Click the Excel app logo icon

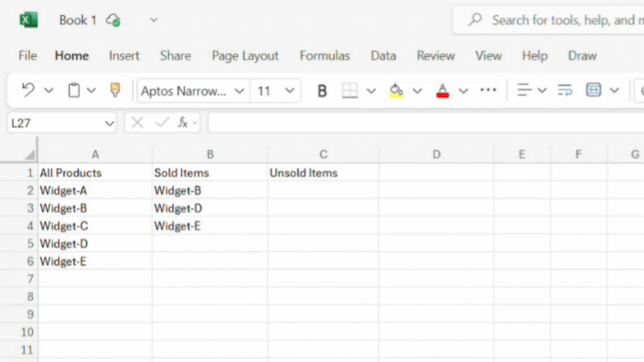click(29, 20)
